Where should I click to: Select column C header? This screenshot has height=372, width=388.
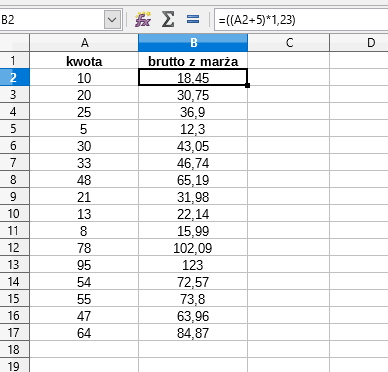[289, 43]
